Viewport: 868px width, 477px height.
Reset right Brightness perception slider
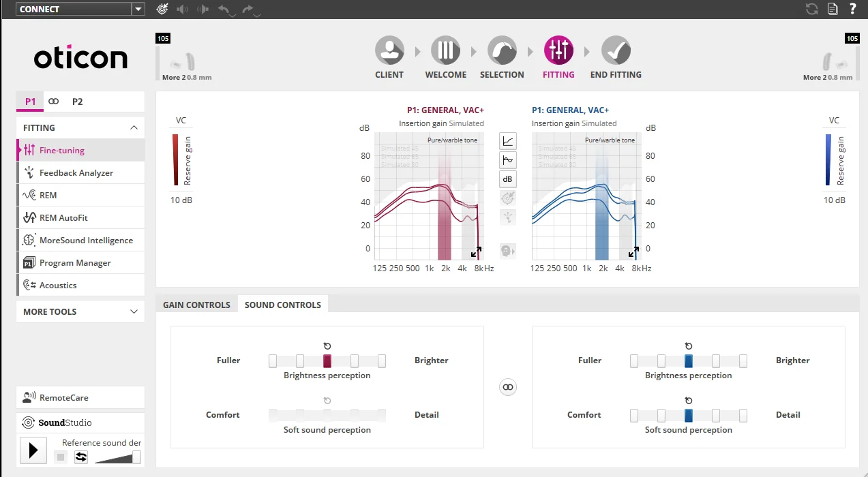(x=689, y=346)
